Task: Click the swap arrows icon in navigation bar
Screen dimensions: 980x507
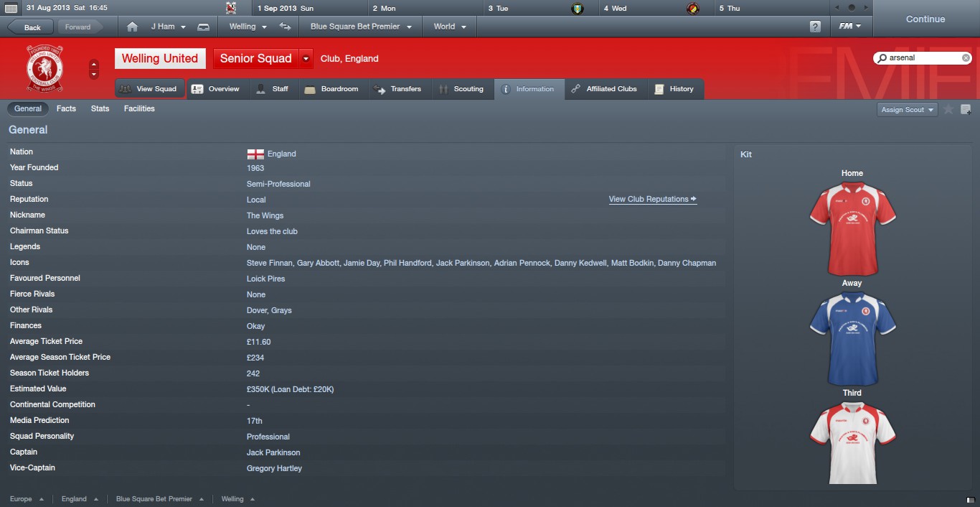Action: point(286,27)
